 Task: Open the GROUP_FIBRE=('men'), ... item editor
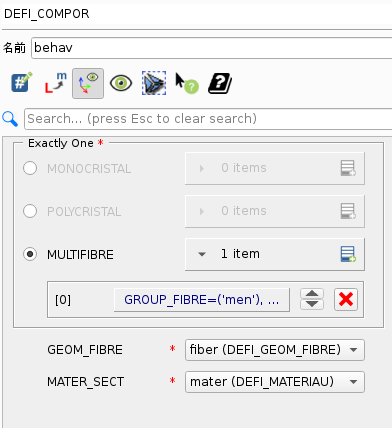point(202,300)
